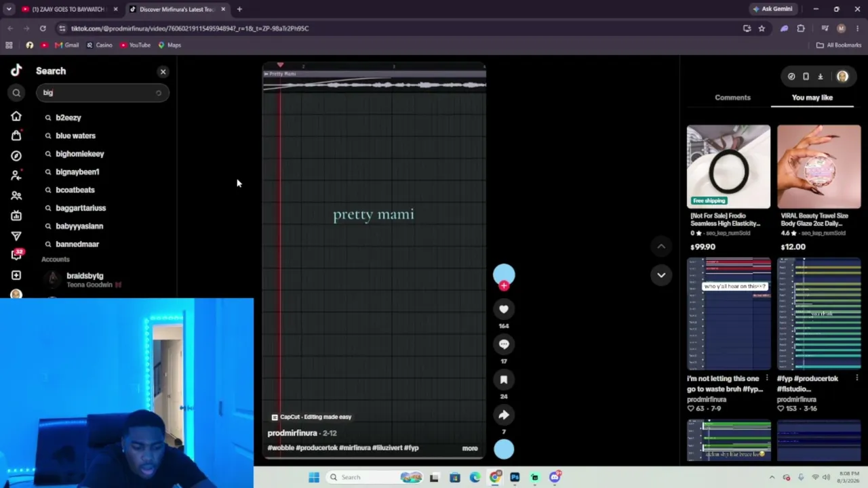Open the YouTube bookmark
Screen dimensions: 868x488
(x=135, y=45)
